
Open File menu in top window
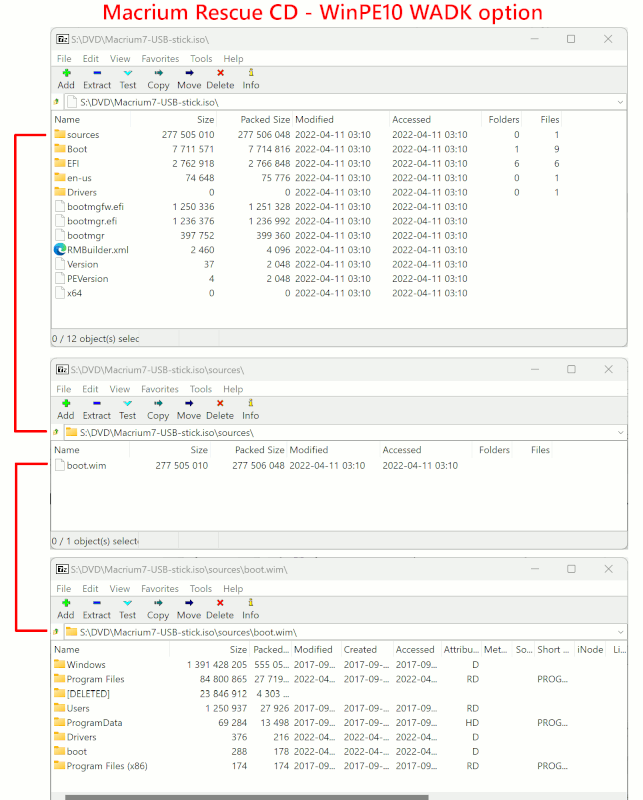[x=64, y=59]
